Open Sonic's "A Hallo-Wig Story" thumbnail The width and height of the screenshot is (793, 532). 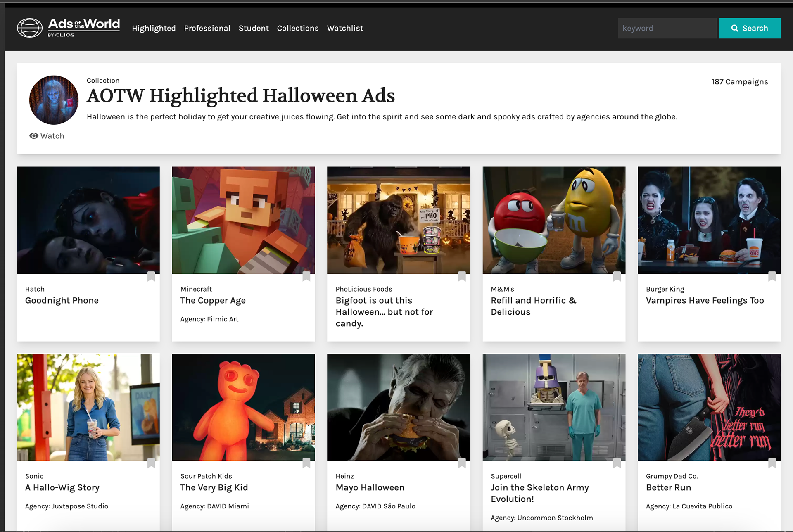(x=88, y=407)
